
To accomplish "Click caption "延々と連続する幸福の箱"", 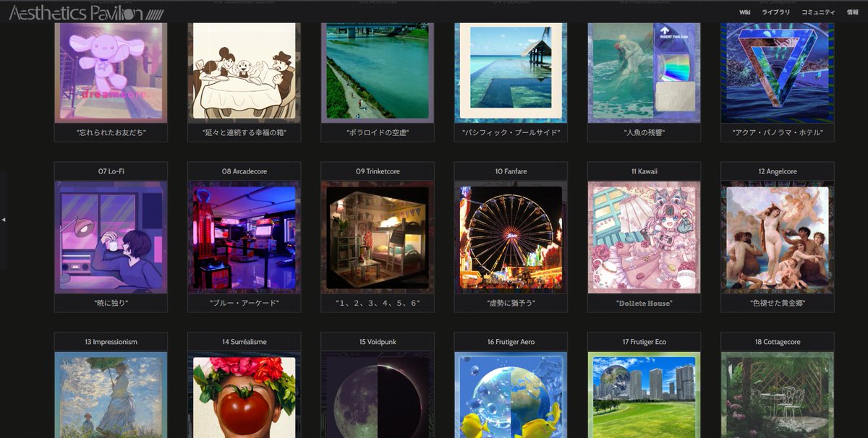I will (244, 133).
